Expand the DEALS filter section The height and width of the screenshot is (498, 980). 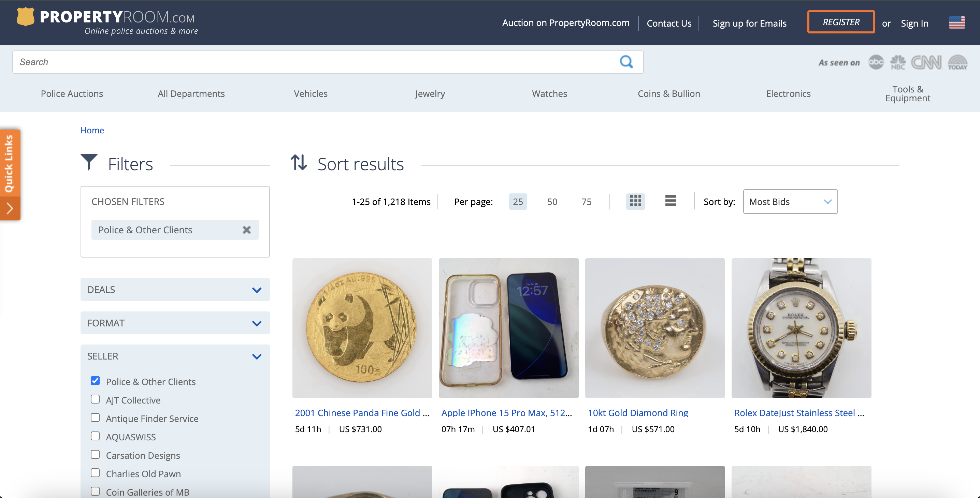pos(175,290)
